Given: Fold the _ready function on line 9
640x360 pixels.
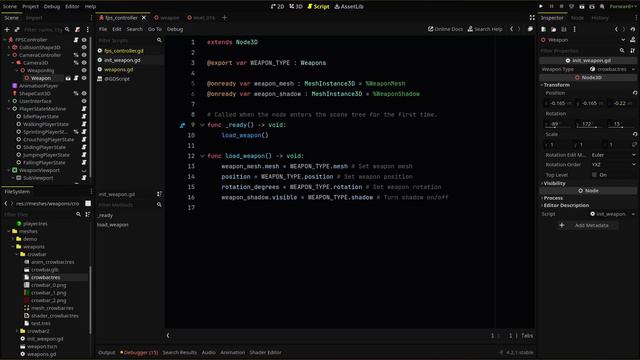Looking at the screenshot, I should coord(202,125).
